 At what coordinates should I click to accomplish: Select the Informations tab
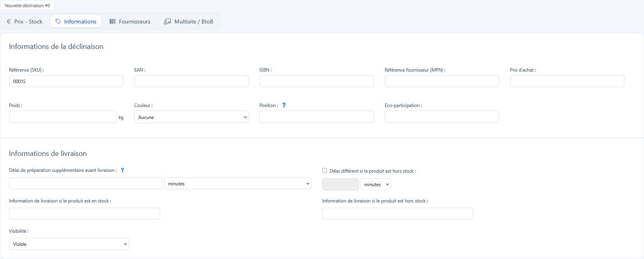76,21
